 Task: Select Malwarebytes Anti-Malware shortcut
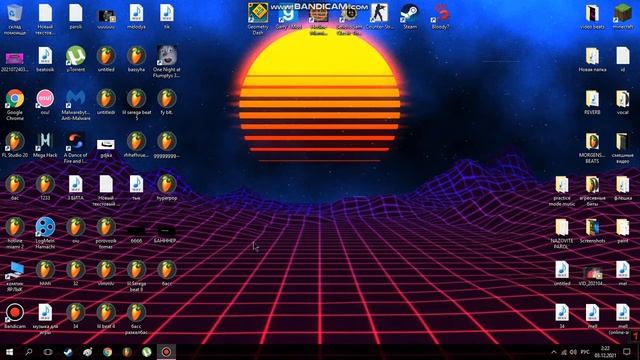[x=76, y=104]
